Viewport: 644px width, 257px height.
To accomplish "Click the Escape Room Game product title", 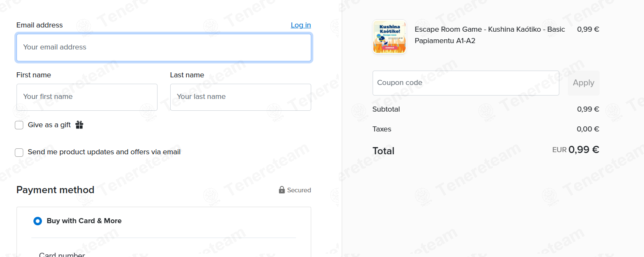I will (490, 35).
